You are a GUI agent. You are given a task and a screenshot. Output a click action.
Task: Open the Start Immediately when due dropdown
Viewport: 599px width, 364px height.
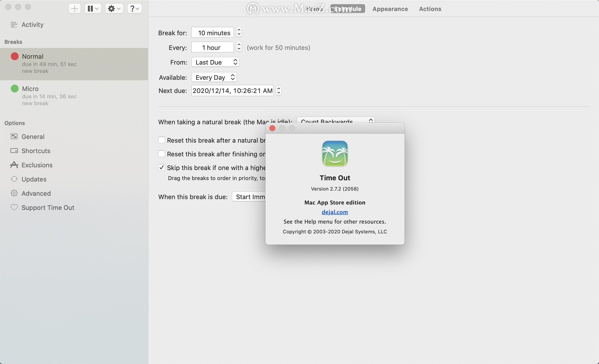(x=249, y=197)
